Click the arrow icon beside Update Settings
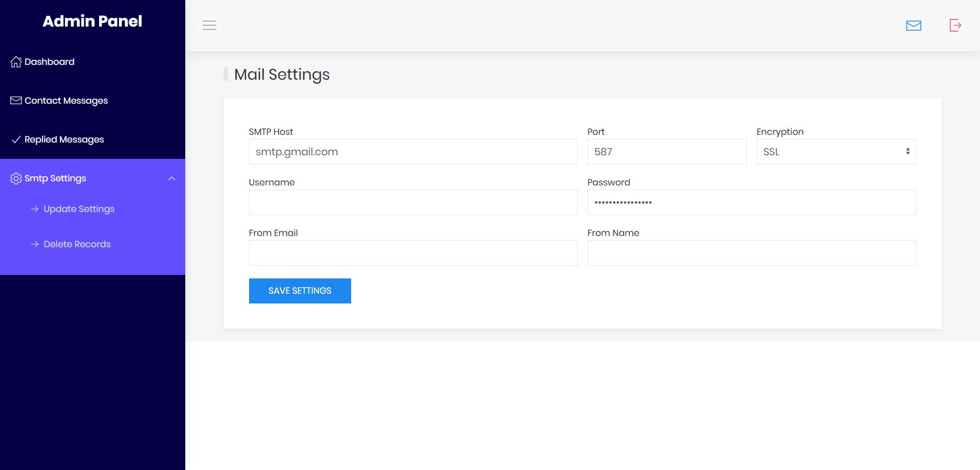Viewport: 980px width, 470px height. pyautogui.click(x=35, y=209)
